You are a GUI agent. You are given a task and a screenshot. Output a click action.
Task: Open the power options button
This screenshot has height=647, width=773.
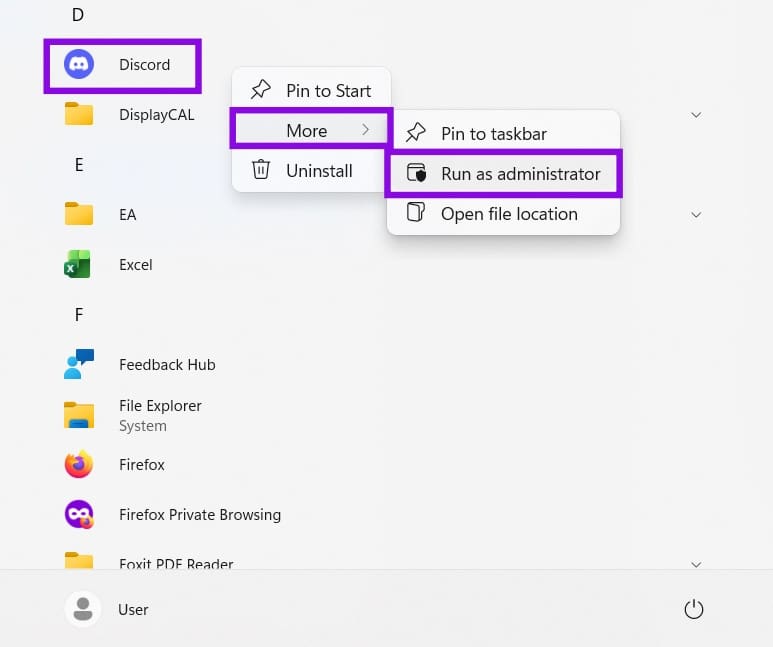(x=694, y=610)
